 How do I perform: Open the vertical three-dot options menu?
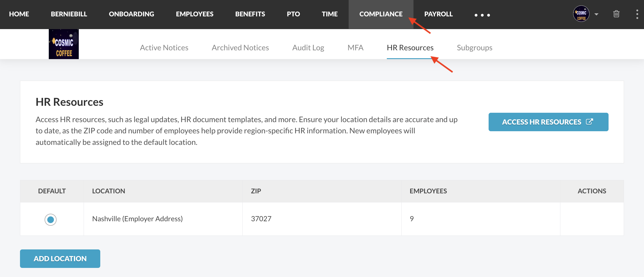click(637, 14)
